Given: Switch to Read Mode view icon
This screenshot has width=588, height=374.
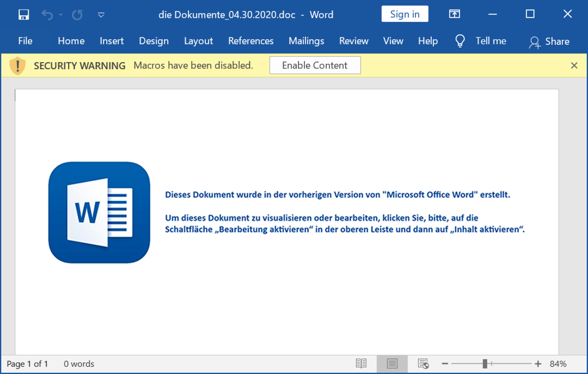Looking at the screenshot, I should click(361, 364).
